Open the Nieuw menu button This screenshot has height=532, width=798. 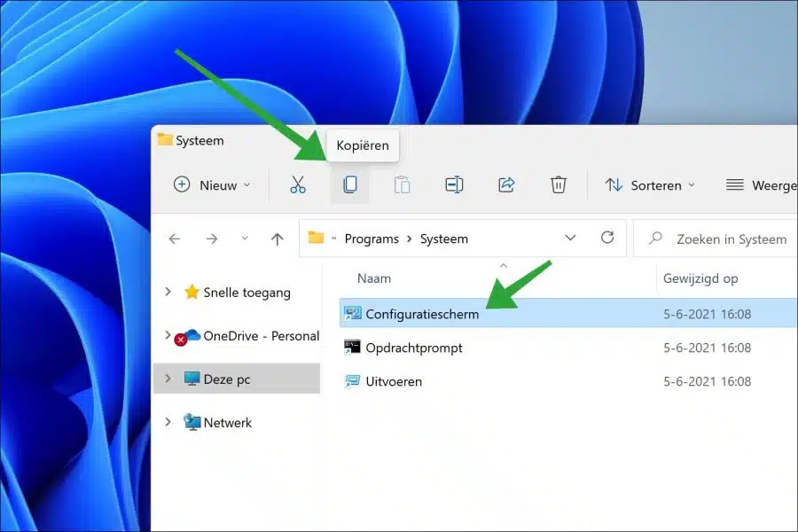pyautogui.click(x=212, y=184)
